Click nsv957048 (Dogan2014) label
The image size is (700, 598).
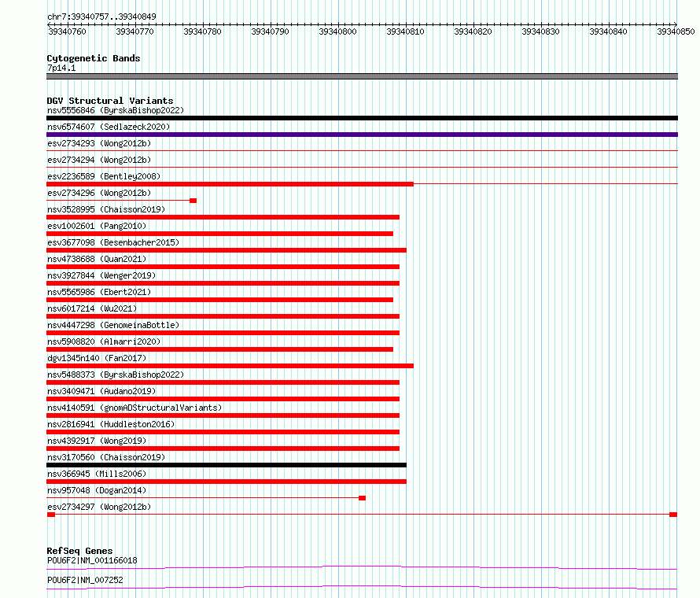tap(97, 490)
